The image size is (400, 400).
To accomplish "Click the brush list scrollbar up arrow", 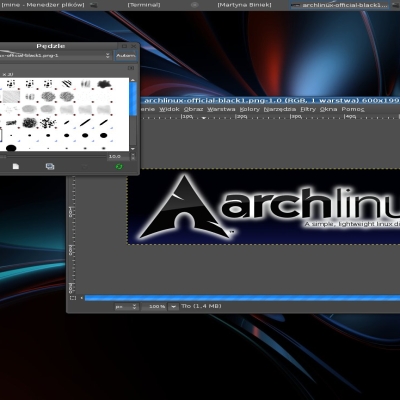I will pos(133,80).
